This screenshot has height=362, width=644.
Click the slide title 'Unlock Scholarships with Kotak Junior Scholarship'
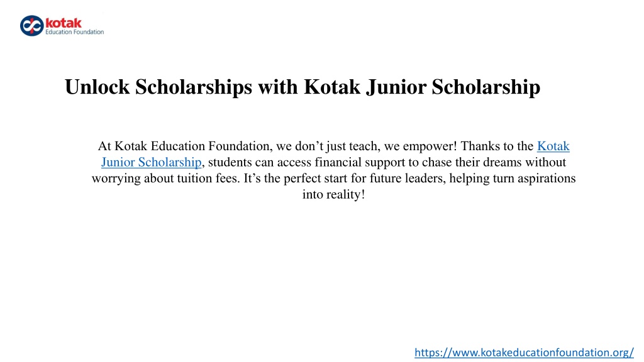[303, 87]
